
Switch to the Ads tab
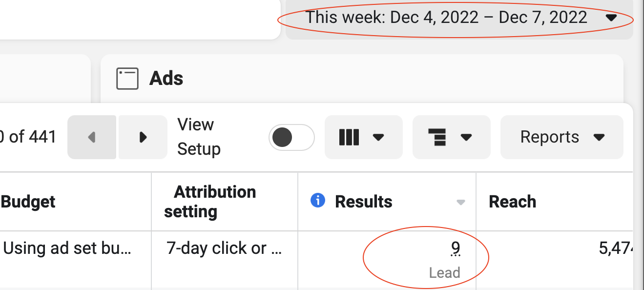point(166,79)
